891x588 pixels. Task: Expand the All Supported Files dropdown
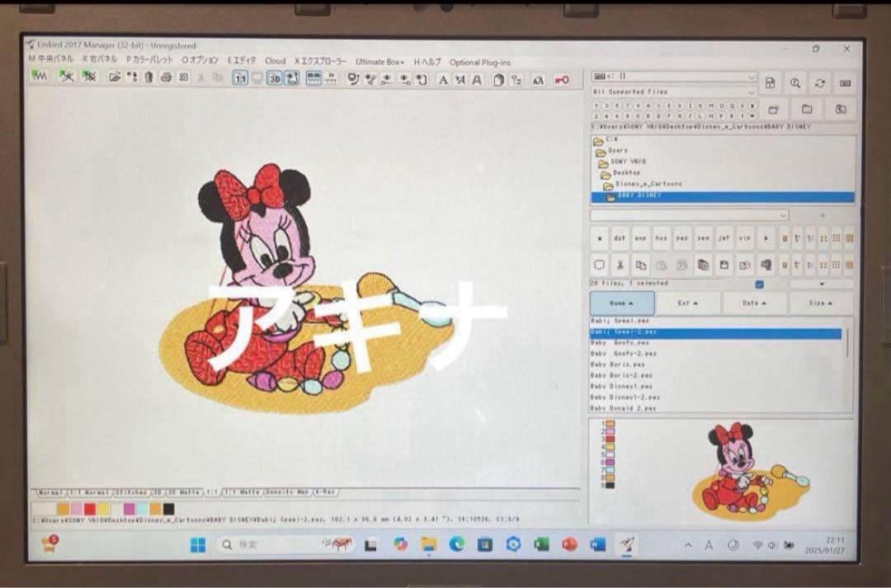(x=673, y=92)
